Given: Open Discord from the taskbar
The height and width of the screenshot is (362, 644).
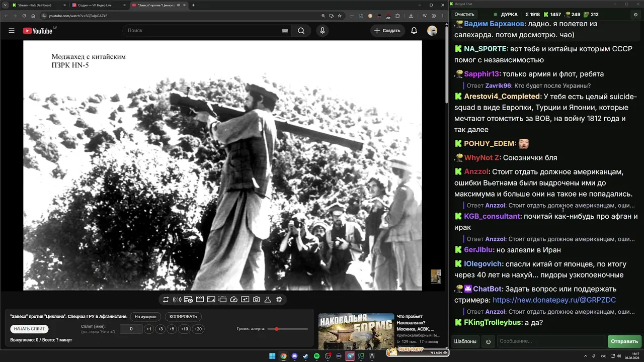Looking at the screenshot, I should tap(294, 356).
